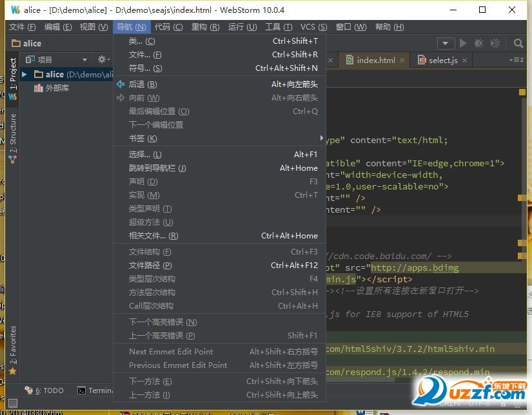The image size is (532, 415).
Task: Run with coverage using the shielded arrow icon
Action: coord(495,43)
